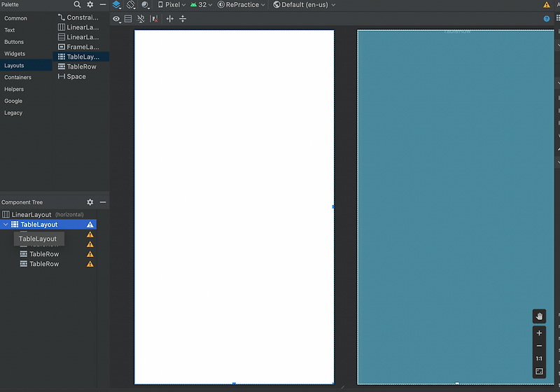This screenshot has height=392, width=560.
Task: Zoom in with the plus button
Action: (x=539, y=333)
